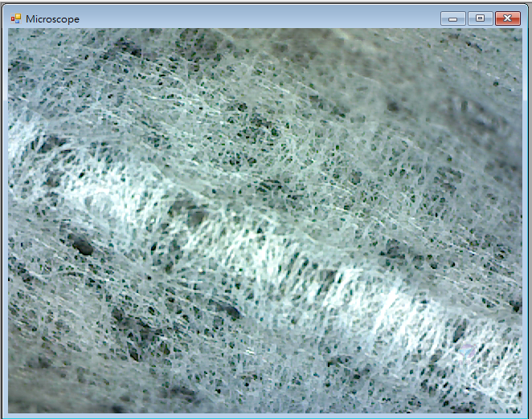
Task: Click the "Microscope" title text
Action: pyautogui.click(x=52, y=18)
